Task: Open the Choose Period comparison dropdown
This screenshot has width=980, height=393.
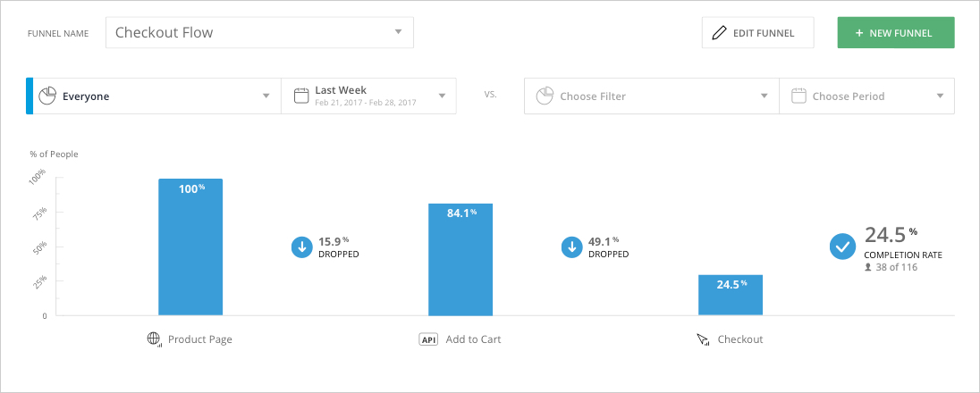Action: coord(866,96)
